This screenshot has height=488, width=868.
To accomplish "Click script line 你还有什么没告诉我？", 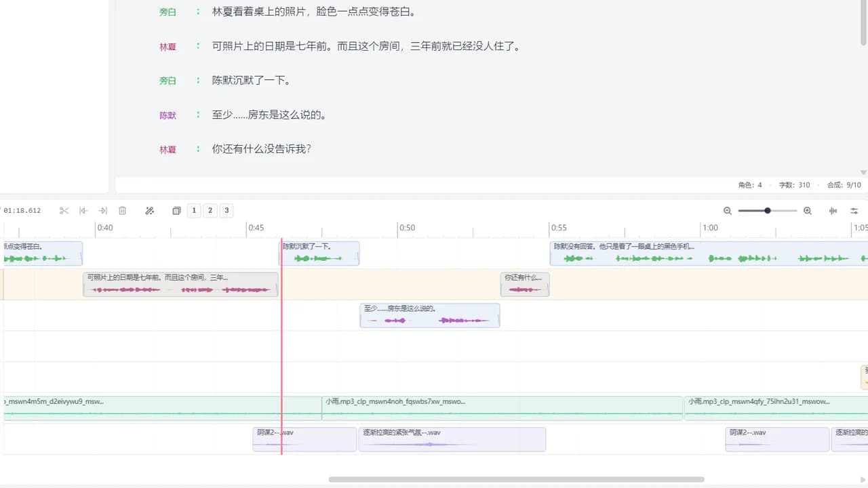I will (262, 148).
